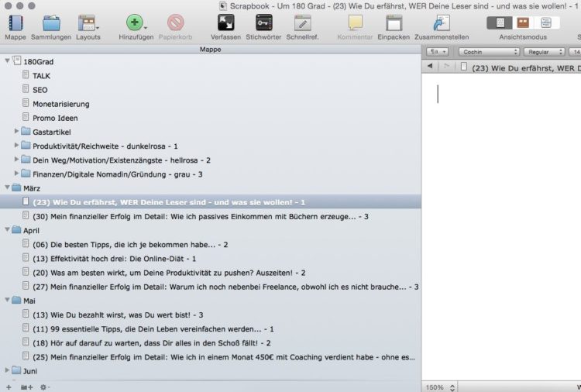
Task: Open the Hinzufügen dropdown arrow
Action: (146, 28)
